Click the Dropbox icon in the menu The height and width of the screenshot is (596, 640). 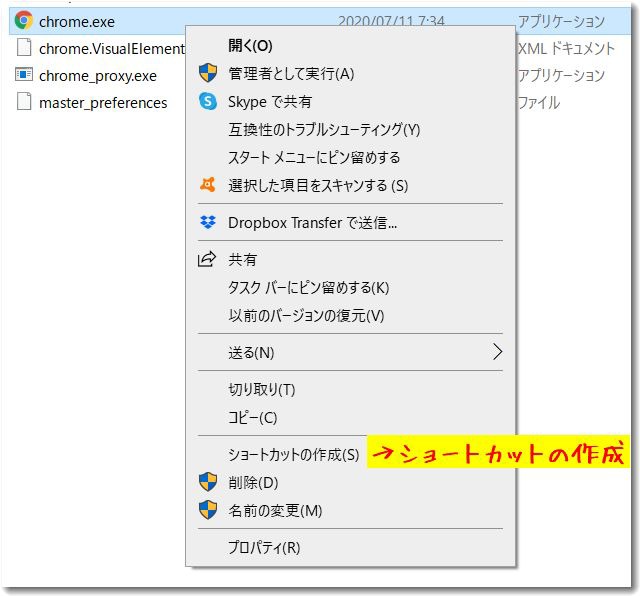tap(208, 222)
